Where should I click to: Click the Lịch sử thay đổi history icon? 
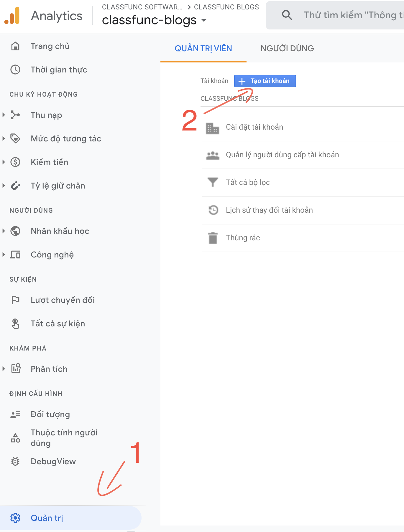tap(213, 210)
